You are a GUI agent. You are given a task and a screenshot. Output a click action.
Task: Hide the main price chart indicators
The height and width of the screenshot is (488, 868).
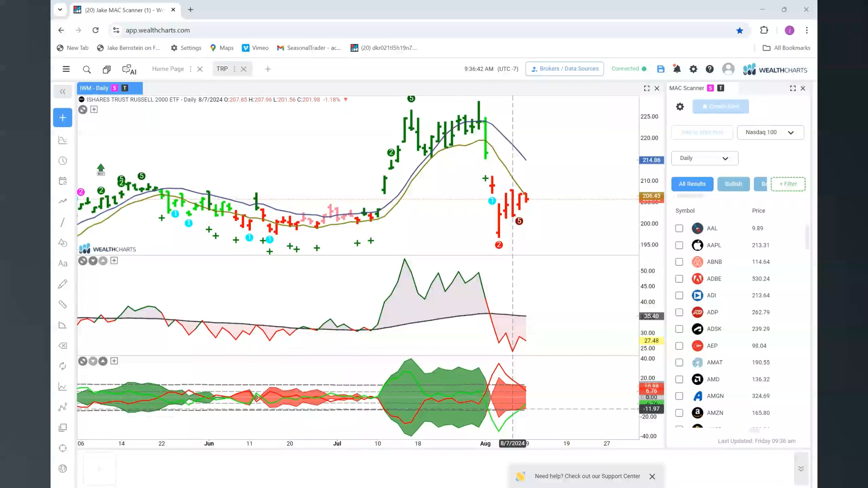click(x=83, y=109)
